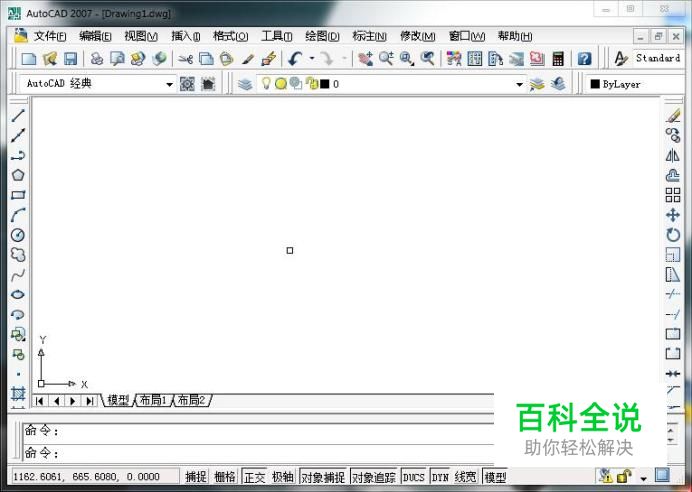Jump to last layout tab arrow
Screen dimensions: 692x492
(90, 401)
